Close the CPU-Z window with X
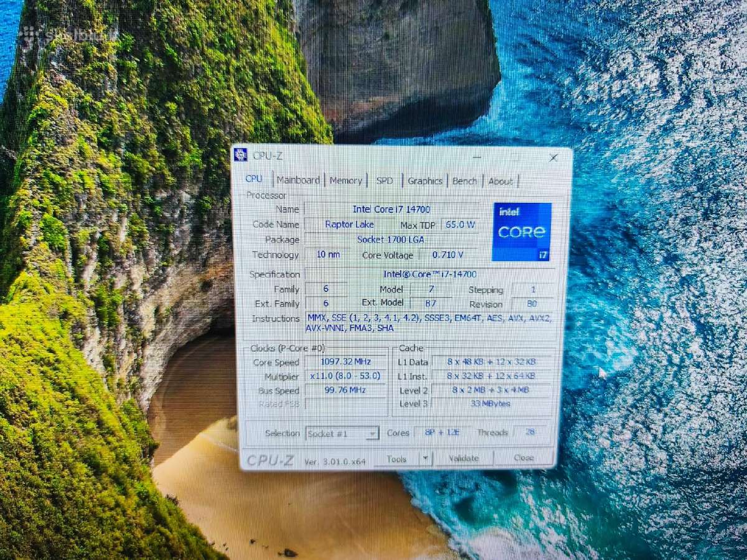 [553, 157]
